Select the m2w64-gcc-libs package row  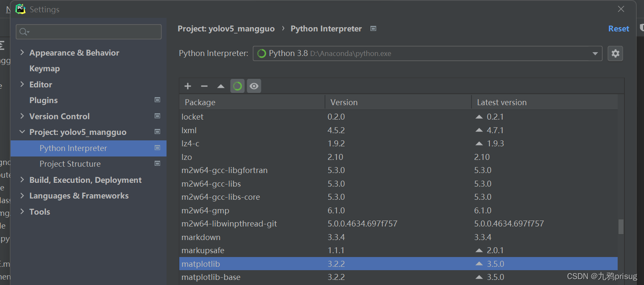click(398, 184)
